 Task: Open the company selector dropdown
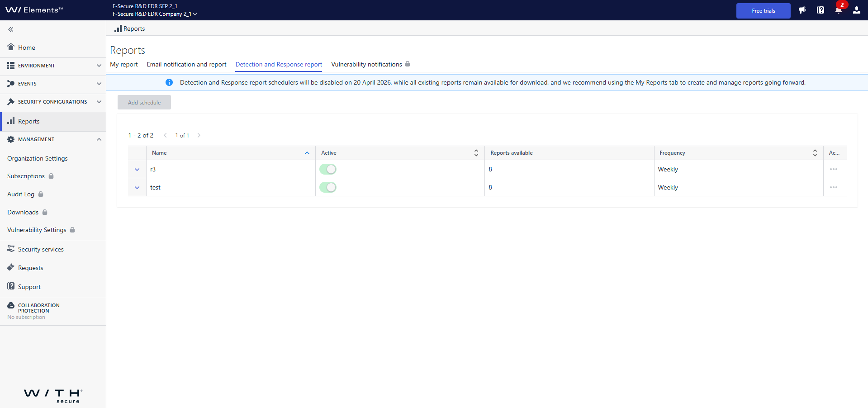(x=155, y=14)
